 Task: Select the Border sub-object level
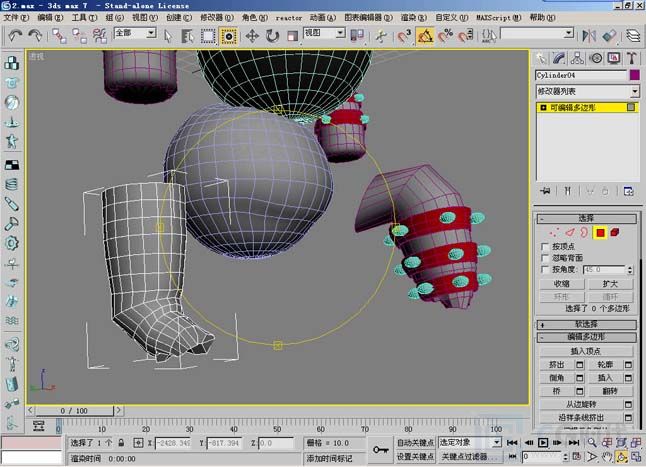tap(584, 233)
